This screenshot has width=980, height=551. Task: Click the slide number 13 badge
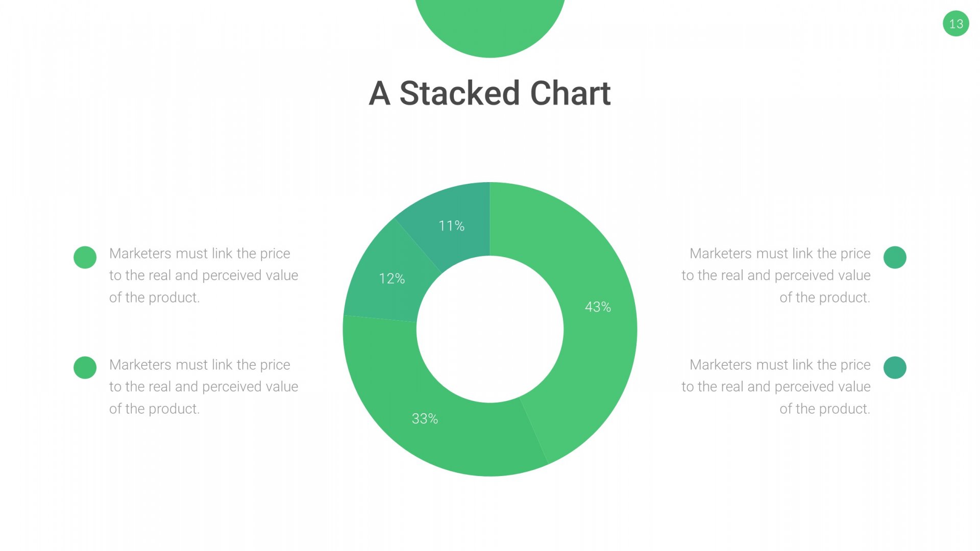(955, 23)
